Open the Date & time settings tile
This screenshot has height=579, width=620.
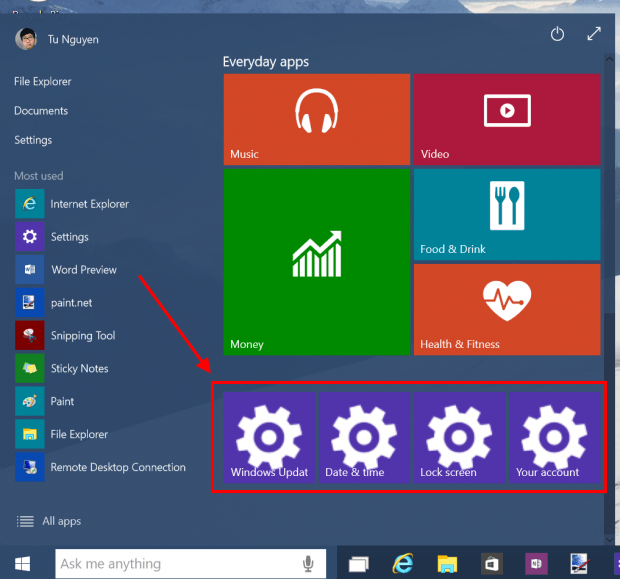(364, 437)
